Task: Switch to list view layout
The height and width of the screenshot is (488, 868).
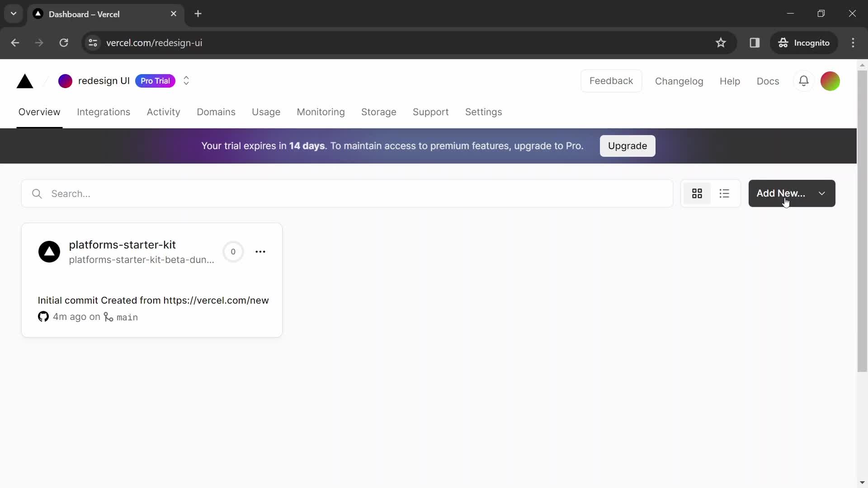Action: [x=724, y=193]
